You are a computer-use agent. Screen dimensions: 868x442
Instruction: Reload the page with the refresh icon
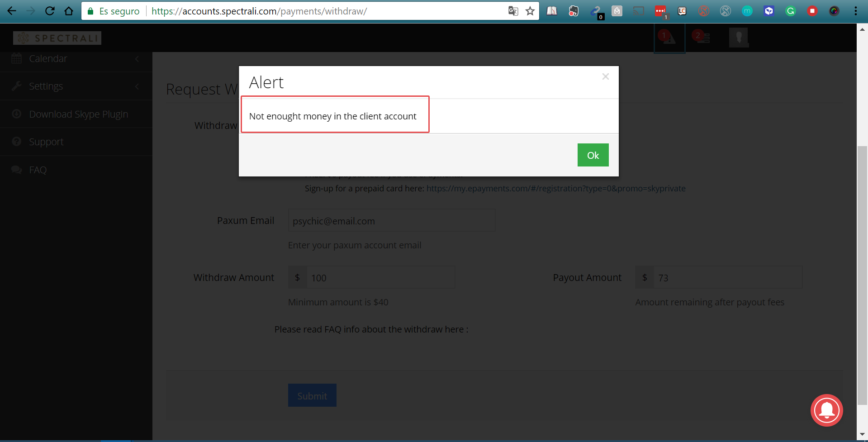pyautogui.click(x=50, y=11)
